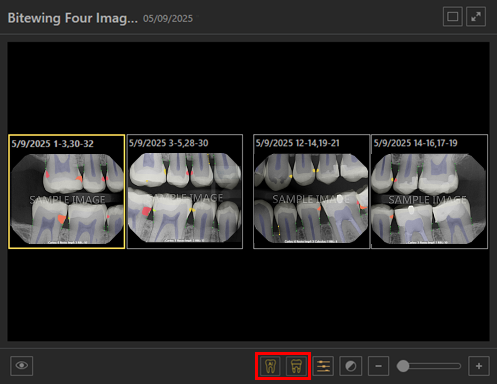Select the 14-16,17-19 bitewing thumbnail
Image resolution: width=497 pixels, height=384 pixels.
click(x=429, y=192)
